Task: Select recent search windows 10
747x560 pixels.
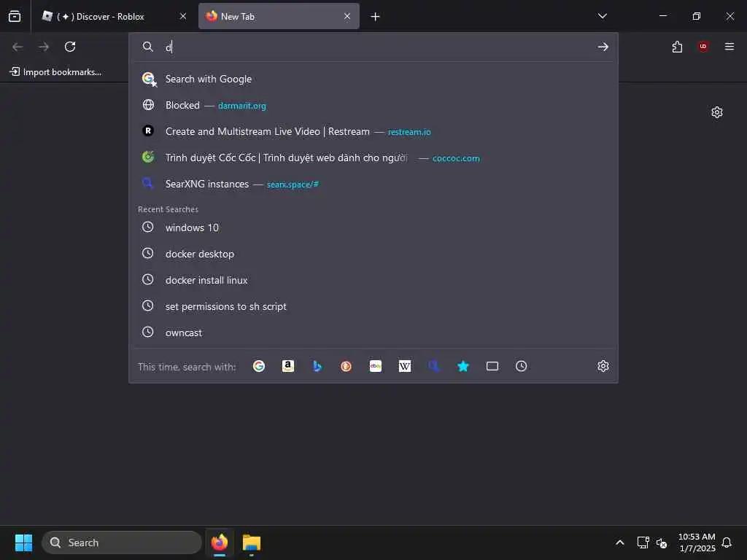Action: tap(373, 227)
